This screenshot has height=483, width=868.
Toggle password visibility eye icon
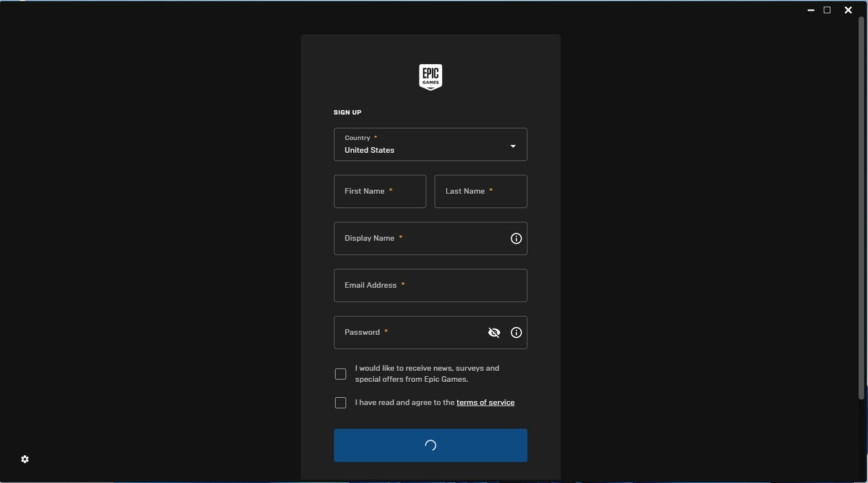[494, 333]
